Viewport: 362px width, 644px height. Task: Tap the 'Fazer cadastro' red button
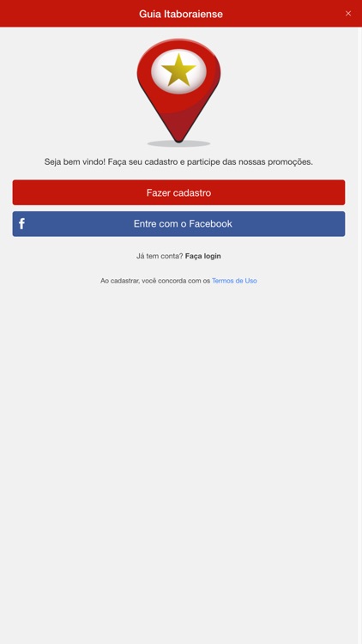pyautogui.click(x=178, y=192)
